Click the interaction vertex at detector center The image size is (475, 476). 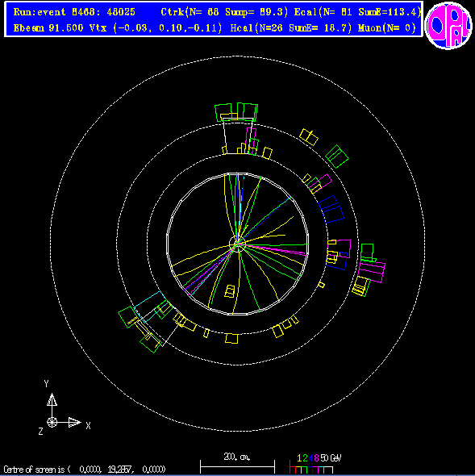coord(237,244)
